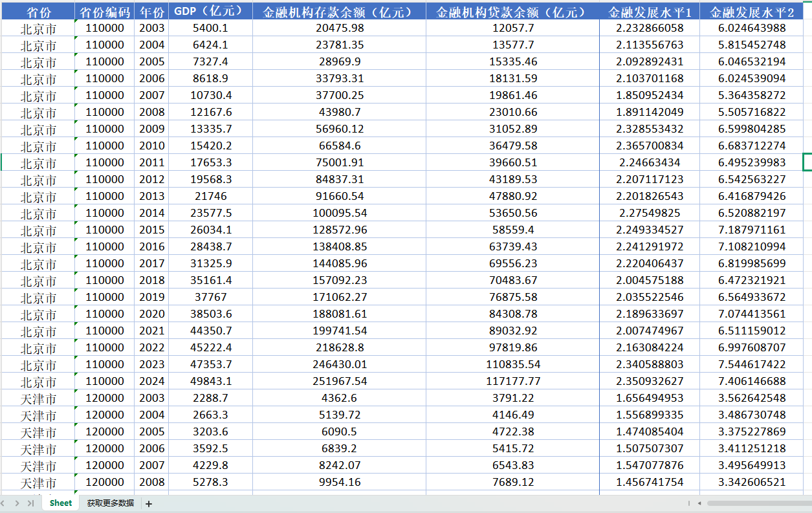Select the 金融发展水平2 header cell
The width and height of the screenshot is (812, 513).
pos(752,12)
